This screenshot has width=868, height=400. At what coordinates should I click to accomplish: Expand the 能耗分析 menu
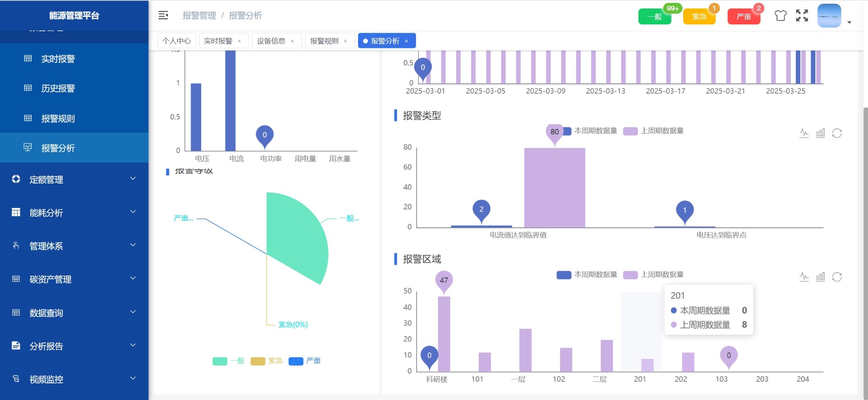tap(74, 212)
